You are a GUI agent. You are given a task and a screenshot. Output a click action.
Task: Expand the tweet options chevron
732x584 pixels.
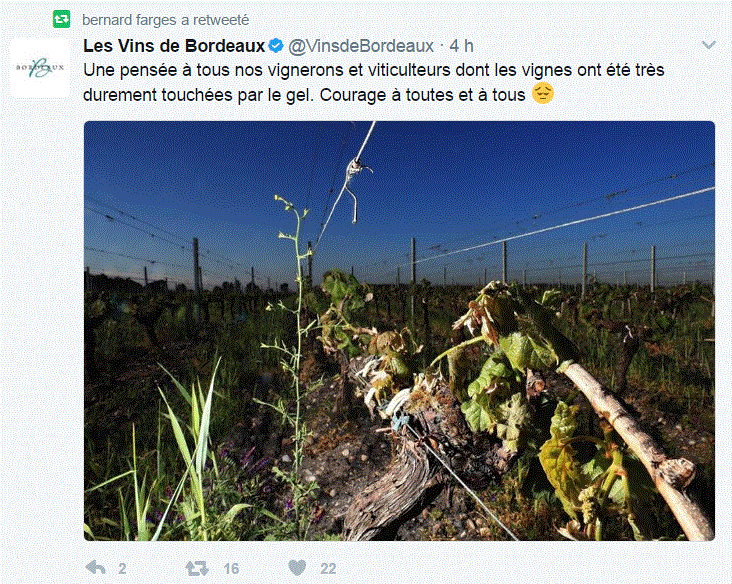tap(709, 45)
